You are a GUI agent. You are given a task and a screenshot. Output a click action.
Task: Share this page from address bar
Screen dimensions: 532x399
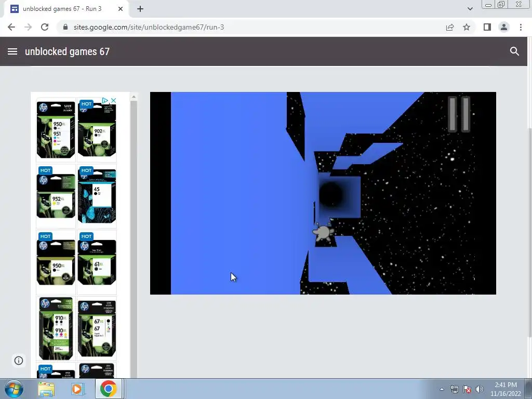pyautogui.click(x=450, y=27)
